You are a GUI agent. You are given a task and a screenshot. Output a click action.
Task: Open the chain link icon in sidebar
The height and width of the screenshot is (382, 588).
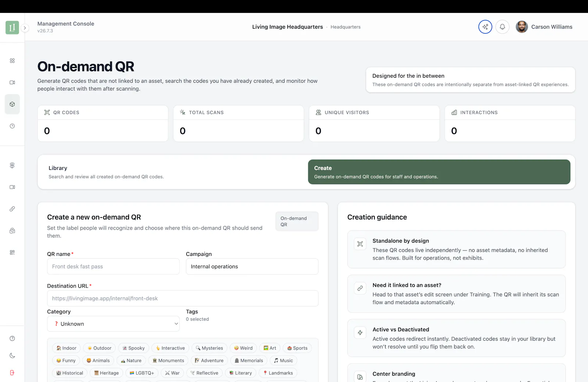point(12,209)
